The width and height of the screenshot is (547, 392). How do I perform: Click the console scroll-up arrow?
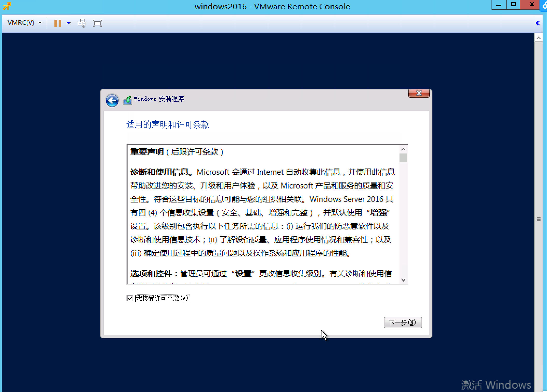click(x=538, y=38)
